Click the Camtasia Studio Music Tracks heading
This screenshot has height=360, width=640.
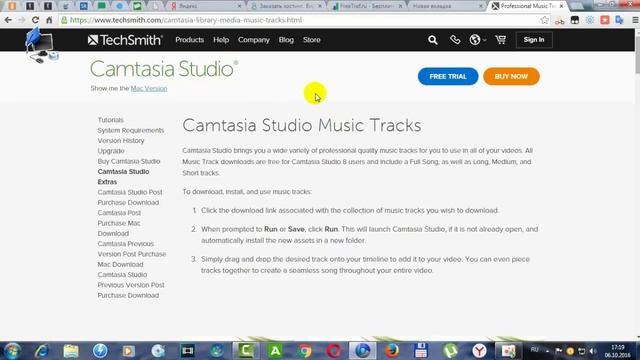[302, 125]
